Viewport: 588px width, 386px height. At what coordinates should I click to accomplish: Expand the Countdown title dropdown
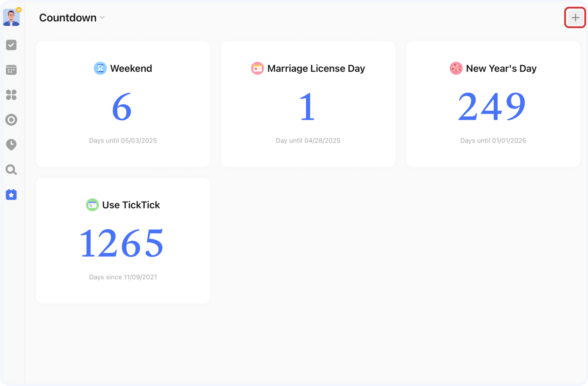(102, 18)
